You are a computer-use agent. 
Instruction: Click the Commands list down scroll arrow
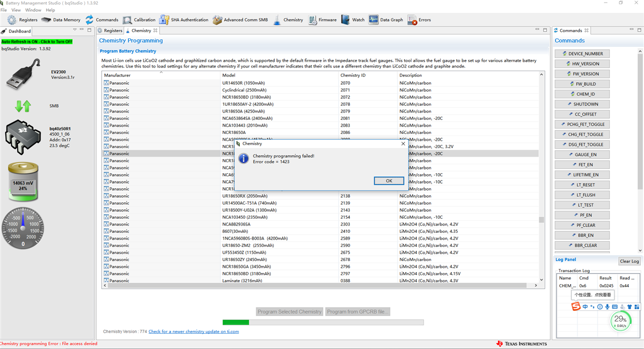pyautogui.click(x=640, y=251)
